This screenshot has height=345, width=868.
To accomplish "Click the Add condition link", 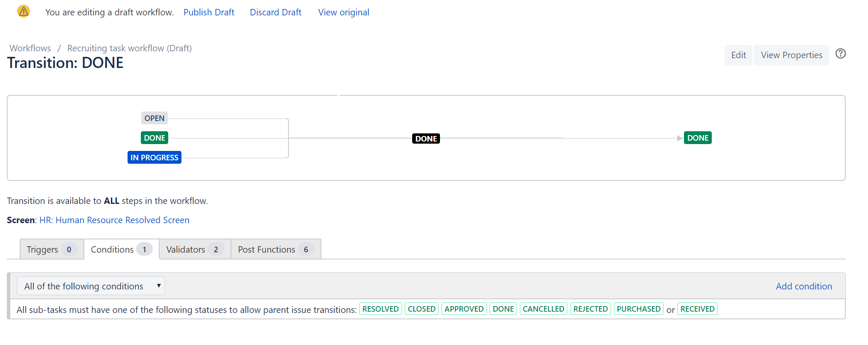I will [x=804, y=286].
